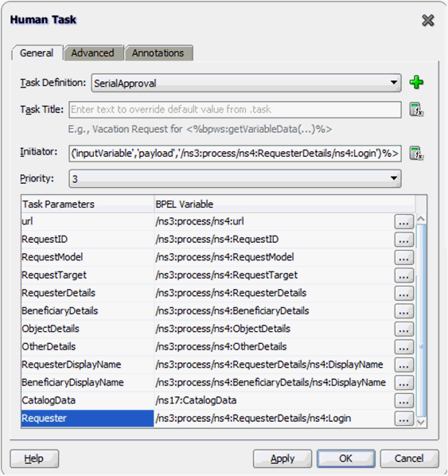This screenshot has height=476, width=448.
Task: Select the highlighted Requester task parameter
Action: coord(88,419)
